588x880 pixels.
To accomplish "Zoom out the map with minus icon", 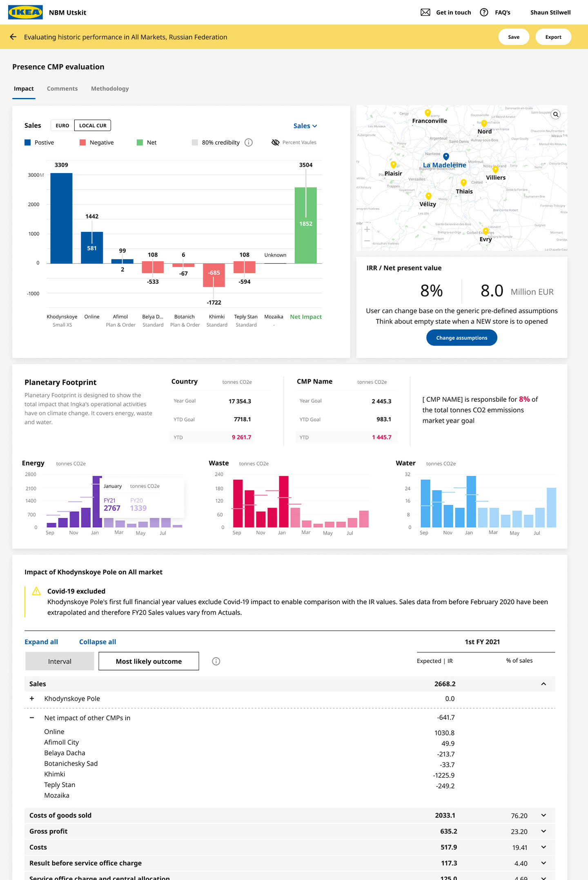I will (367, 241).
